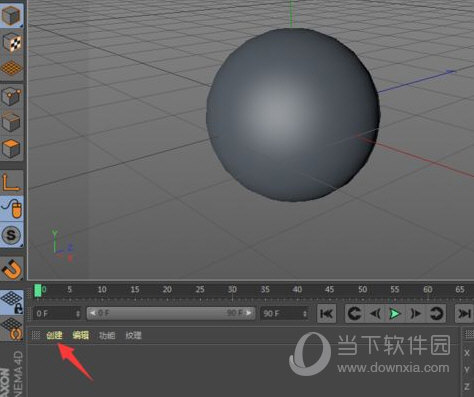
Task: Click the 90 F end frame field
Action: [284, 314]
